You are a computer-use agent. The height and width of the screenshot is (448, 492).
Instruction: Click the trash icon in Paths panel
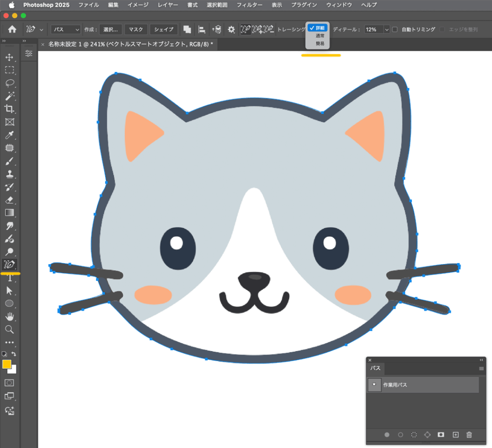(x=469, y=435)
